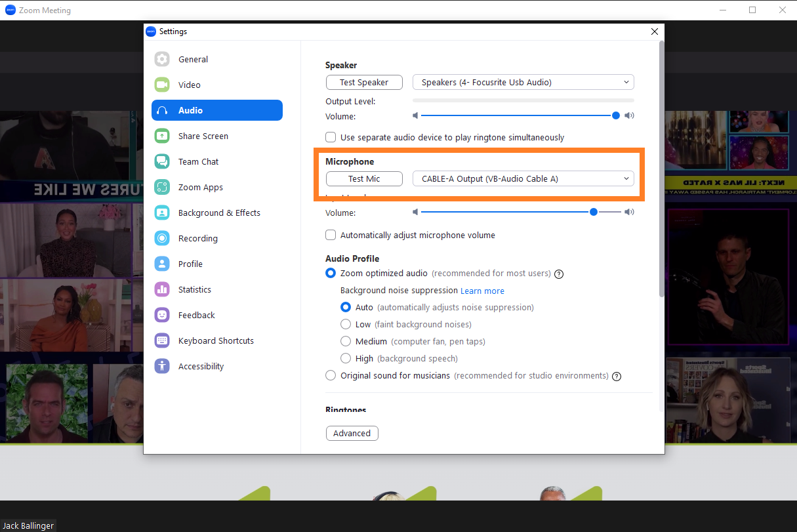Enable separate audio device for ringtone
This screenshot has width=797, height=532.
331,137
